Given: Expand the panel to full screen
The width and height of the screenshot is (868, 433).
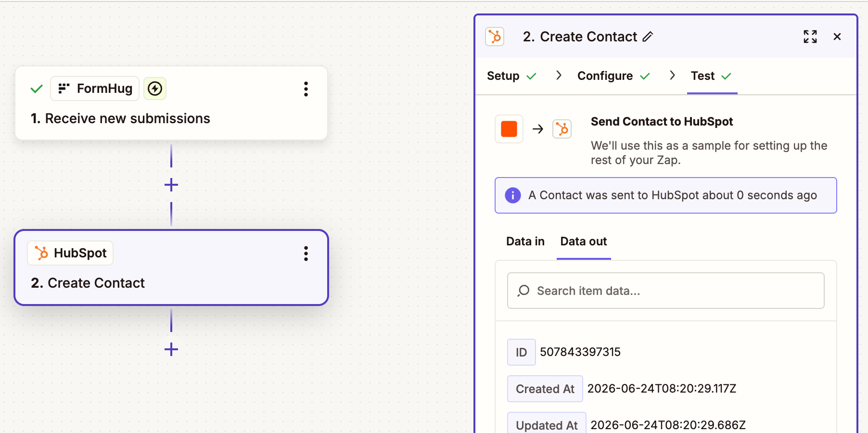Looking at the screenshot, I should point(810,37).
